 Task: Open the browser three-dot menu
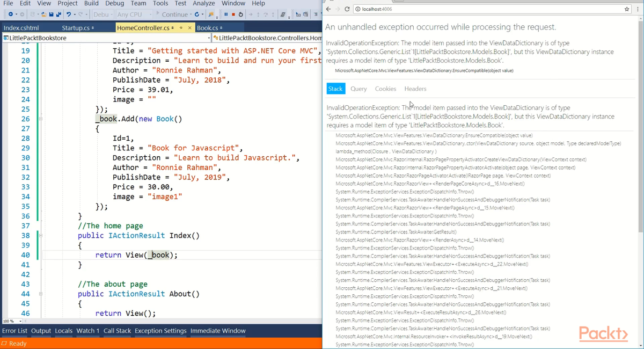click(x=638, y=9)
